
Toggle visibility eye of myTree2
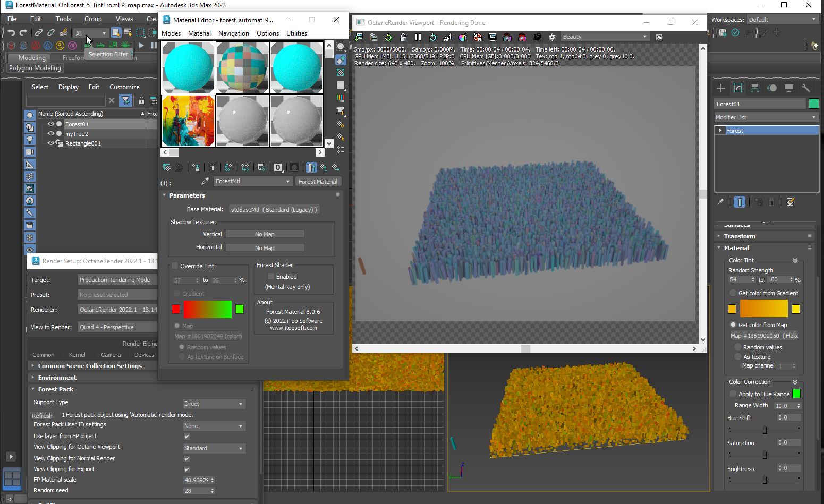[51, 134]
